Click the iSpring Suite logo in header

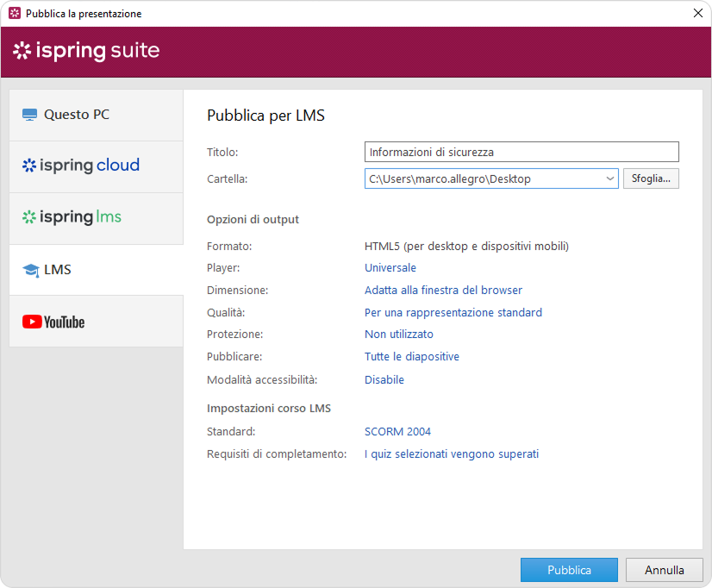point(86,51)
